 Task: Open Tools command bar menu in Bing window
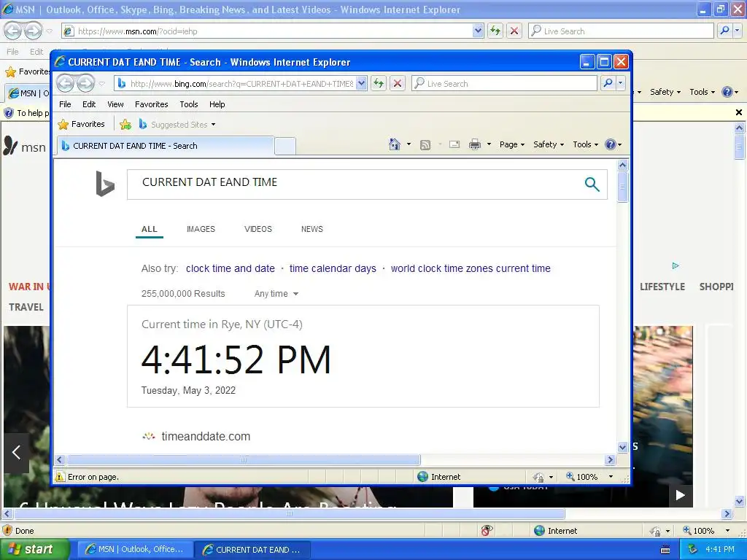[x=585, y=144]
